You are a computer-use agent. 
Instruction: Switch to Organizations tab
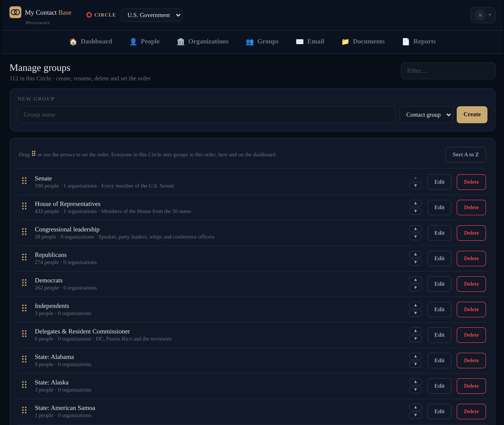[x=203, y=42]
